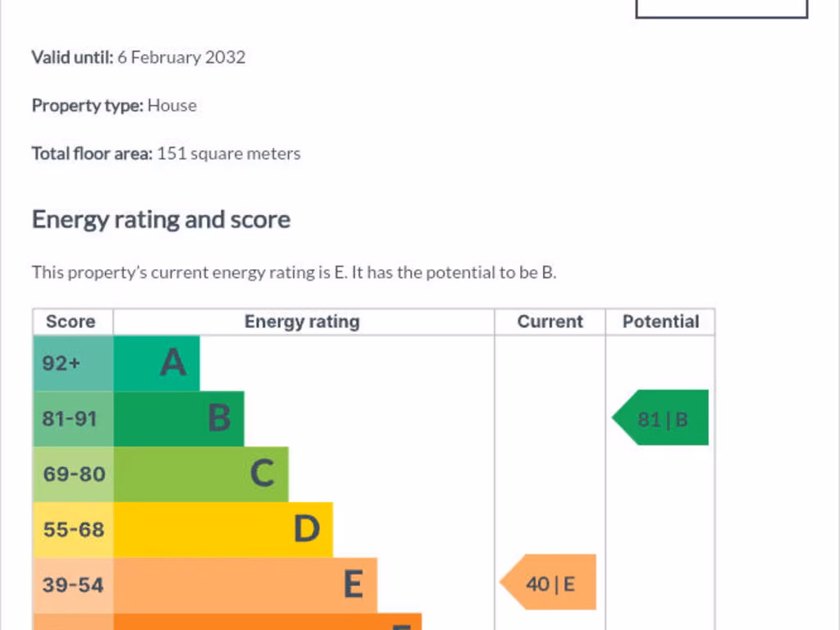Click the 39-54 score cell
The height and width of the screenshot is (630, 840).
coord(73,585)
